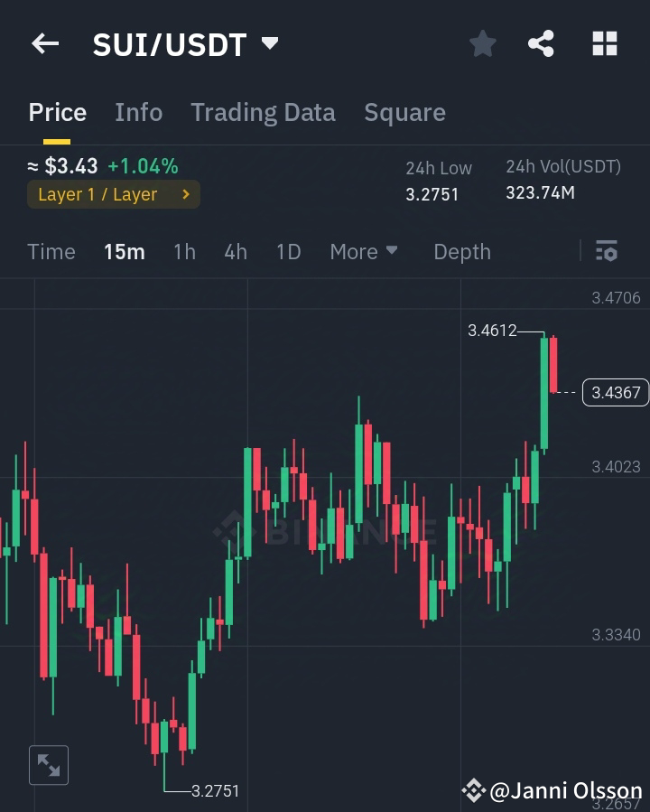Open chart settings via the indicator icon

(x=606, y=251)
